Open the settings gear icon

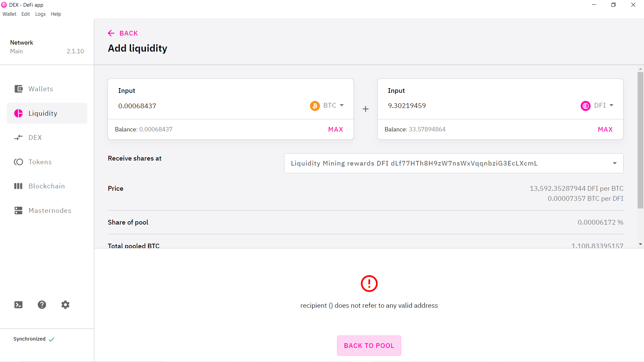pos(65,305)
